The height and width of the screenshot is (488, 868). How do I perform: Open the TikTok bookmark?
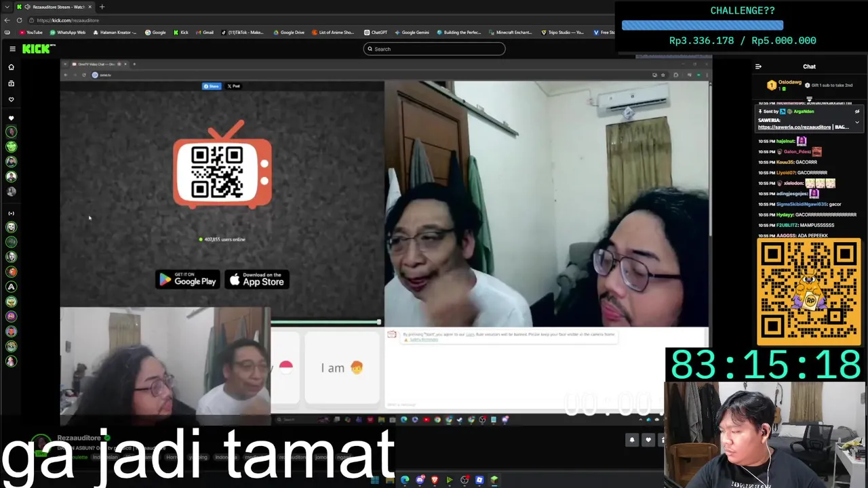click(x=242, y=32)
